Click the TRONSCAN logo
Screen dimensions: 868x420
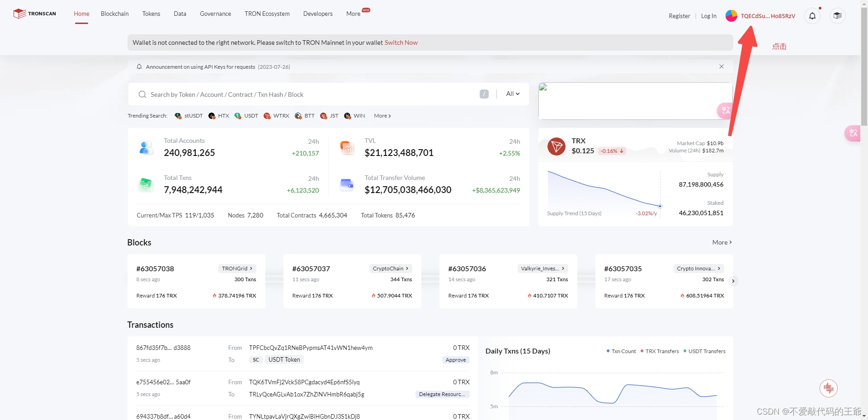(35, 14)
